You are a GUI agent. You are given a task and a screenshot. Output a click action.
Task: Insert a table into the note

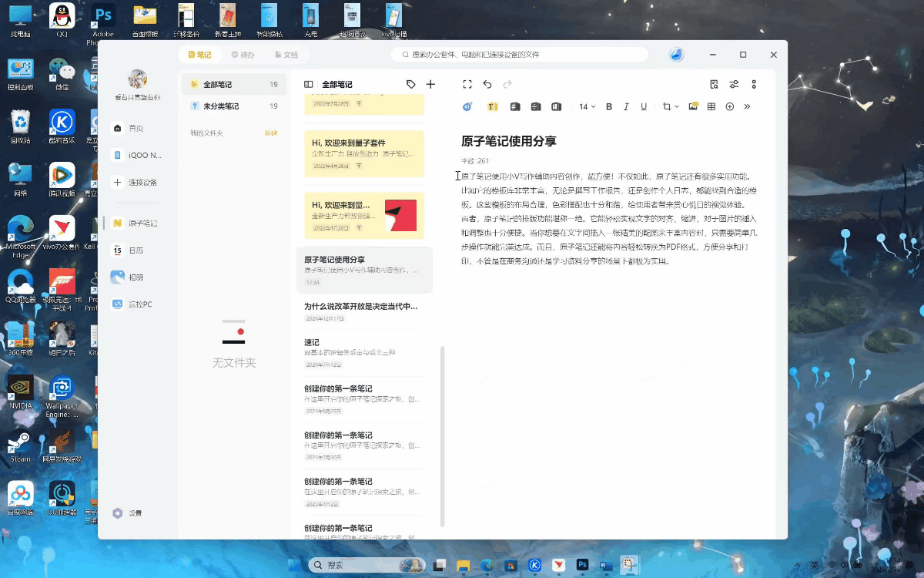tap(711, 106)
